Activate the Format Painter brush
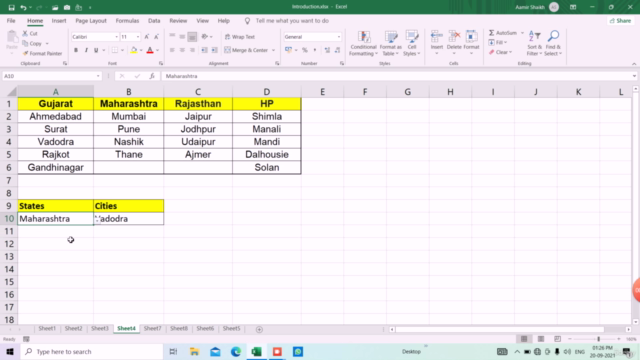 pyautogui.click(x=25, y=53)
